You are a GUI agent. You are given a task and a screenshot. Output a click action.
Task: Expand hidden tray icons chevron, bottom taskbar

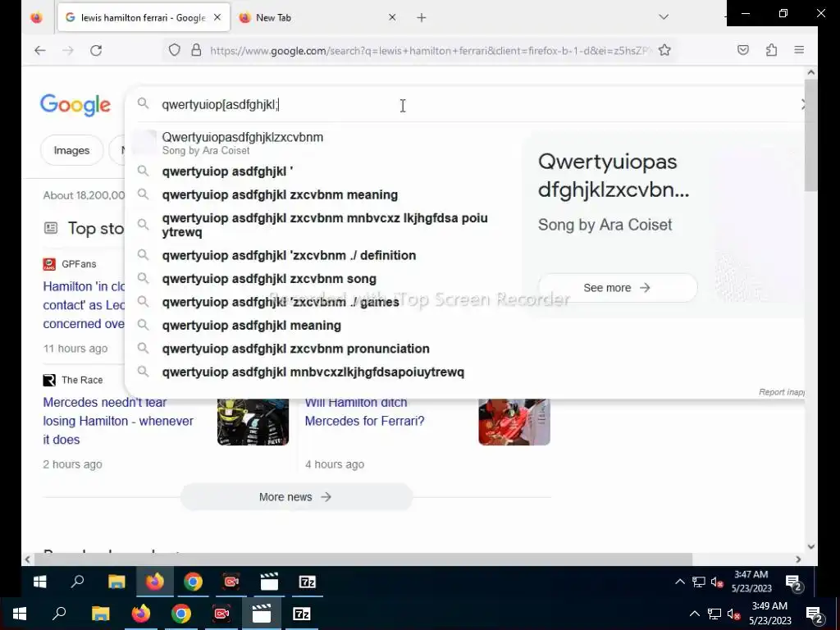coord(694,614)
